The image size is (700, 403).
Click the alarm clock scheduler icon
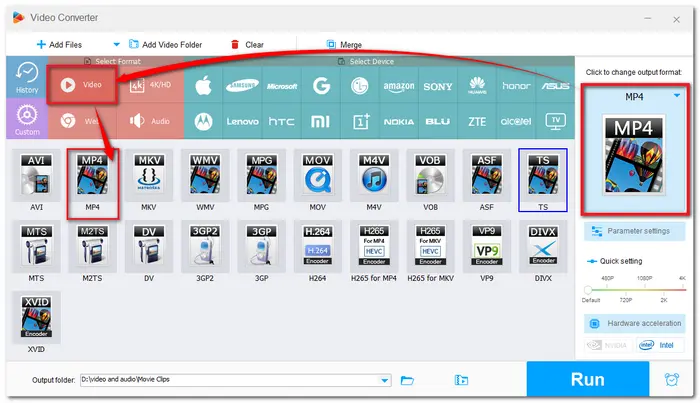coord(671,380)
